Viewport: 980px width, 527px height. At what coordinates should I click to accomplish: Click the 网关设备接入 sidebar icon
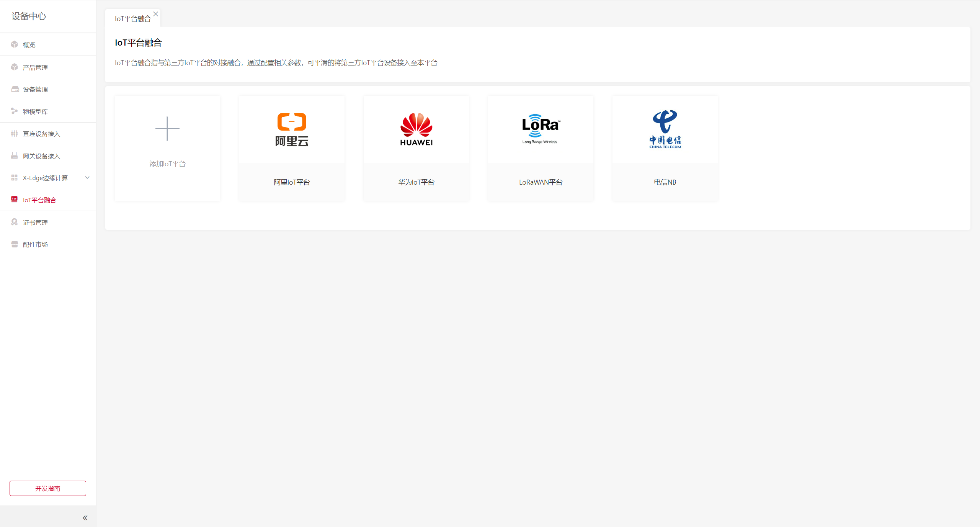point(15,155)
